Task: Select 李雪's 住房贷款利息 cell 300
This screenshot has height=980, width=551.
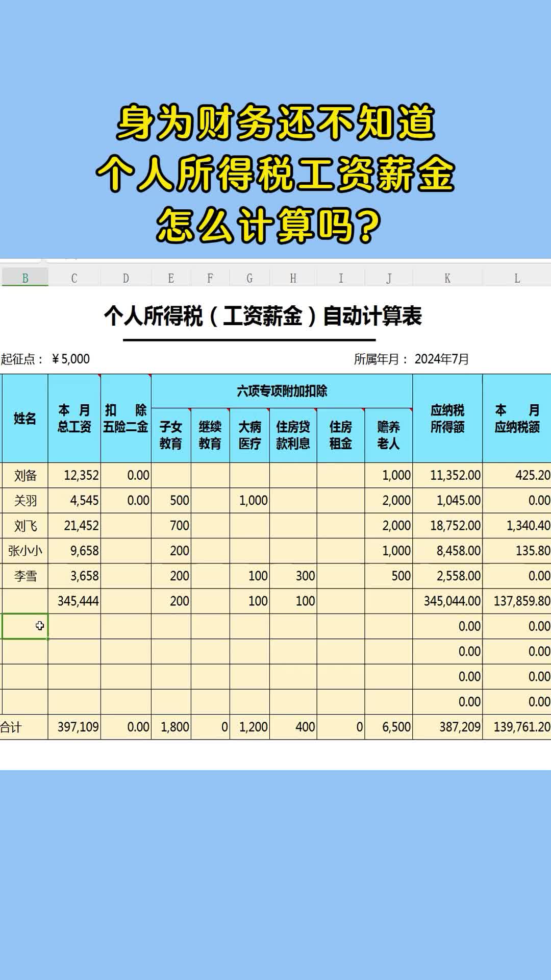Action: (293, 576)
